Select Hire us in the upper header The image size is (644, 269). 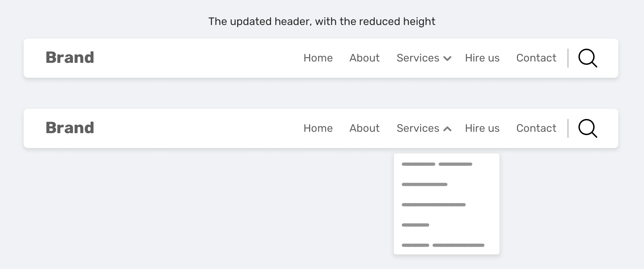[x=482, y=58]
